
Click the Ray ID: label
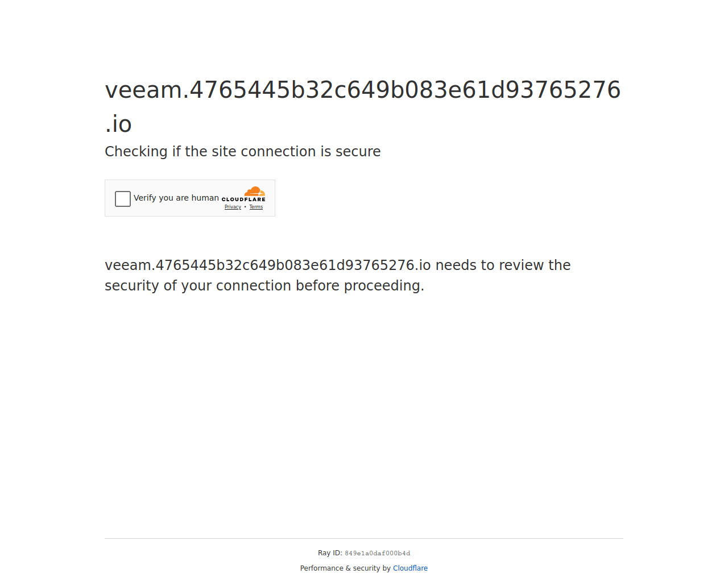(x=330, y=553)
